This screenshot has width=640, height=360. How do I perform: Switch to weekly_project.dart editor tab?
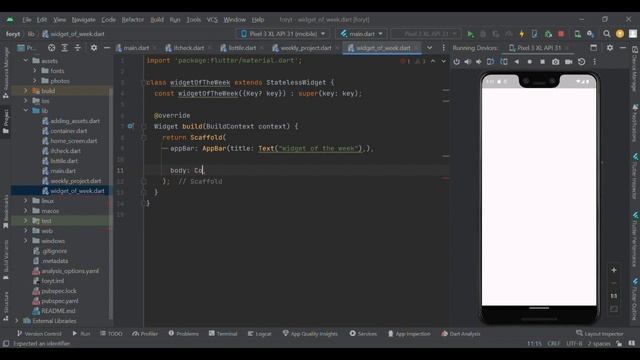pos(305,48)
